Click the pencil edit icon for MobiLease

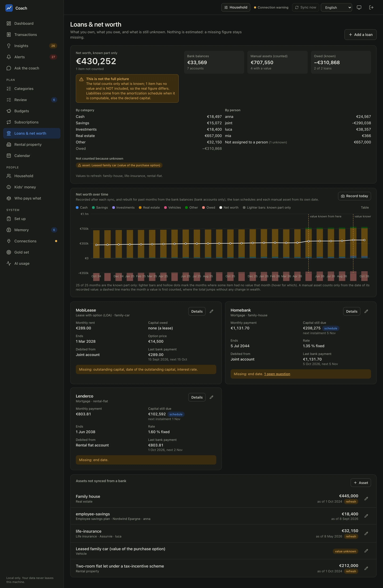[x=211, y=311]
